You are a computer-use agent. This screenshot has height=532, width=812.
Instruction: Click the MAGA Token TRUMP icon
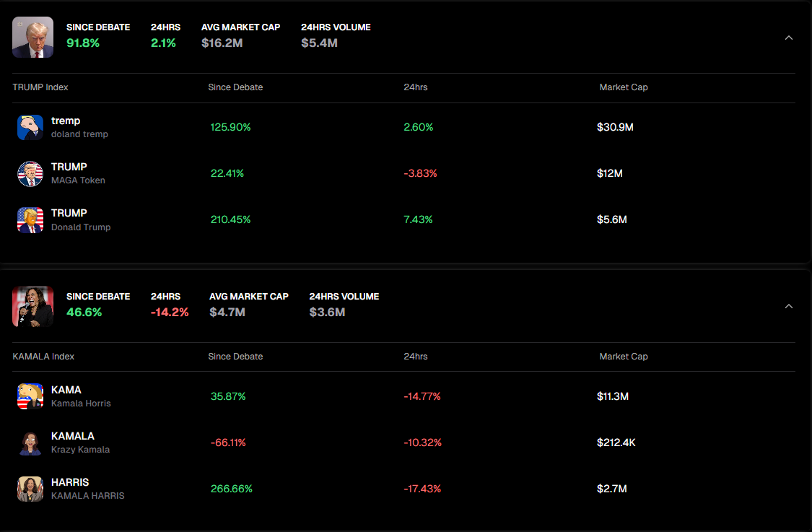(30, 173)
